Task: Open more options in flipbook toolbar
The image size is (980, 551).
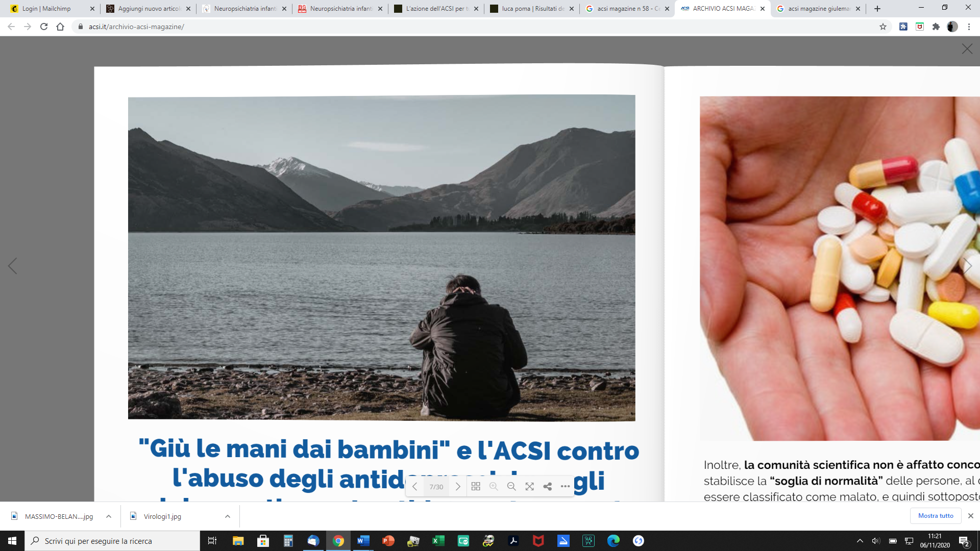Action: (565, 487)
